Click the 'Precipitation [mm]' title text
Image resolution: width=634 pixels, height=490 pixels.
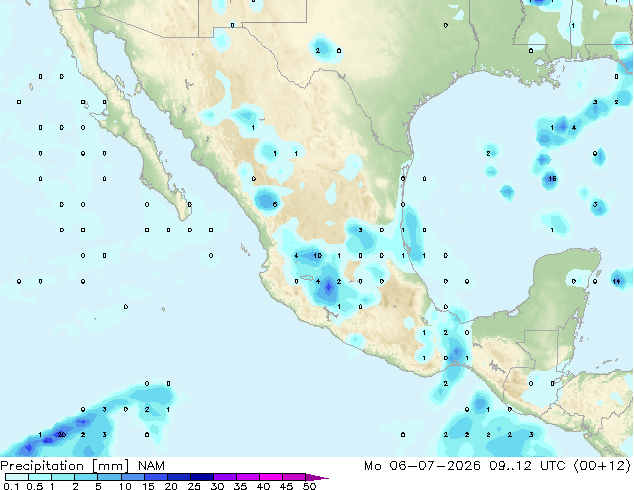point(65,466)
